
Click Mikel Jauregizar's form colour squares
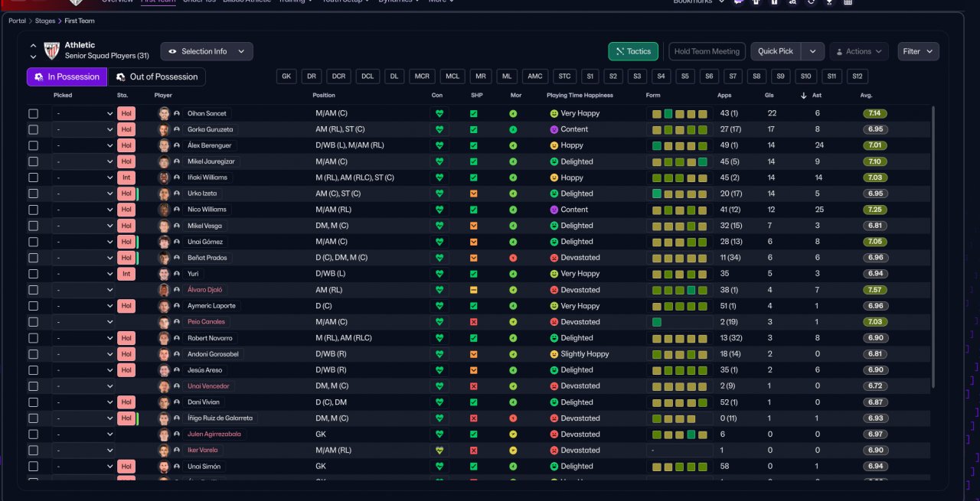tap(679, 161)
